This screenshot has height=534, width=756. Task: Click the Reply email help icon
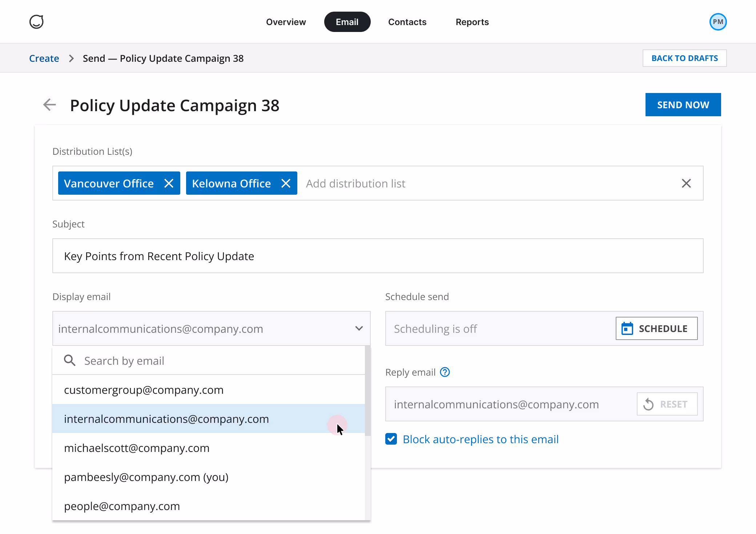[445, 372]
